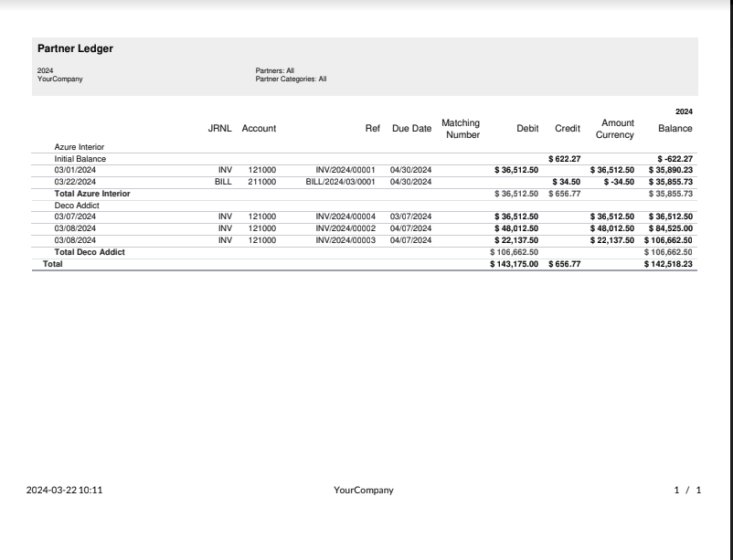
Task: Click the BILL journal code
Action: pos(223,182)
